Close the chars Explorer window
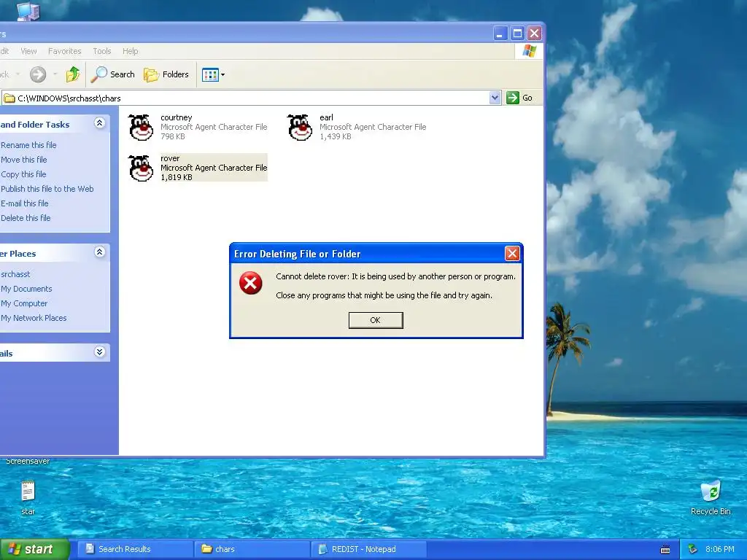The image size is (747, 560). pos(535,34)
